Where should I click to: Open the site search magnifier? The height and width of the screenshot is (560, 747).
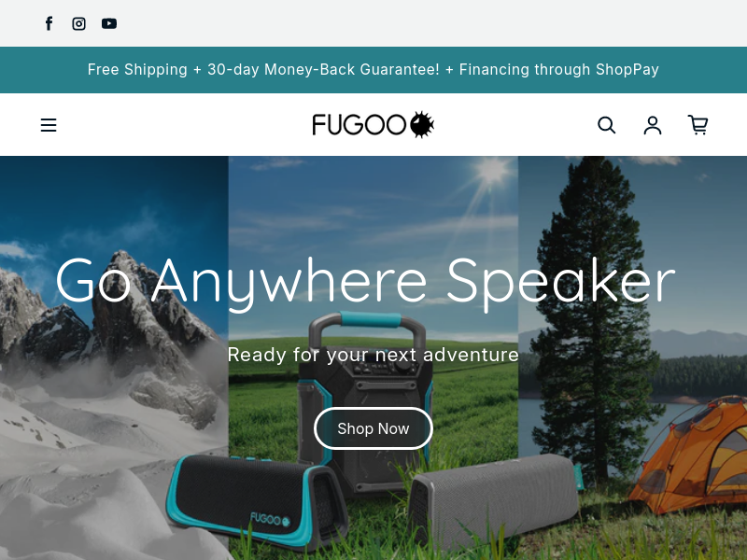point(606,125)
